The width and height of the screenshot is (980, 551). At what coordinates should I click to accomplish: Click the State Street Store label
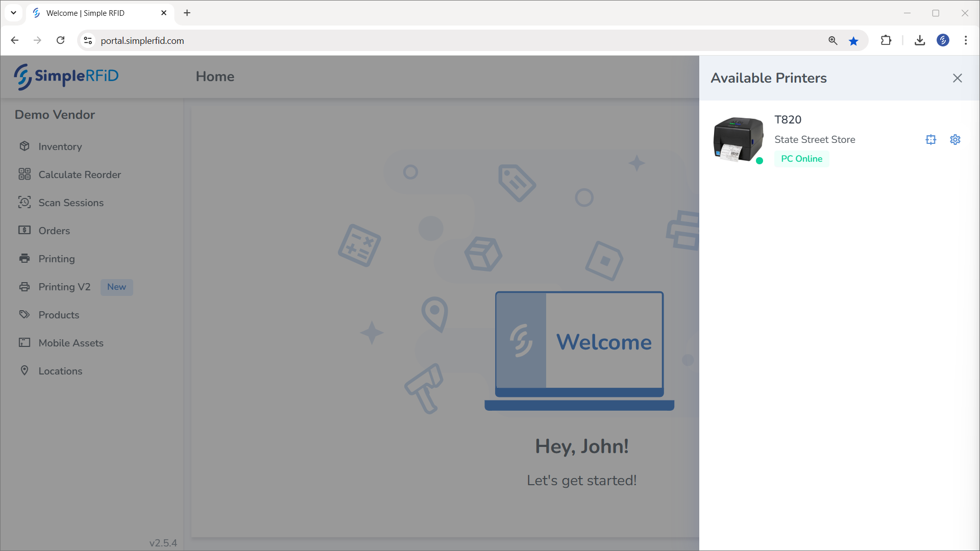coord(815,139)
